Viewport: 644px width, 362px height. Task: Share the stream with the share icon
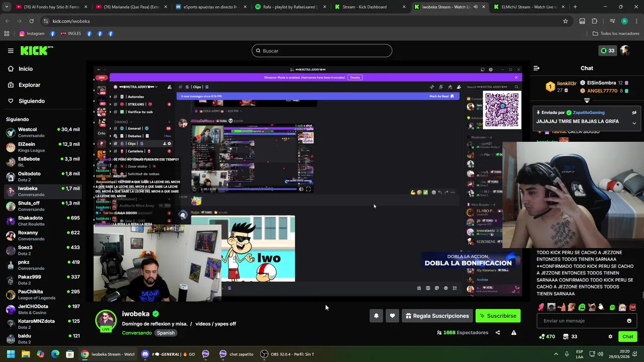(498, 332)
